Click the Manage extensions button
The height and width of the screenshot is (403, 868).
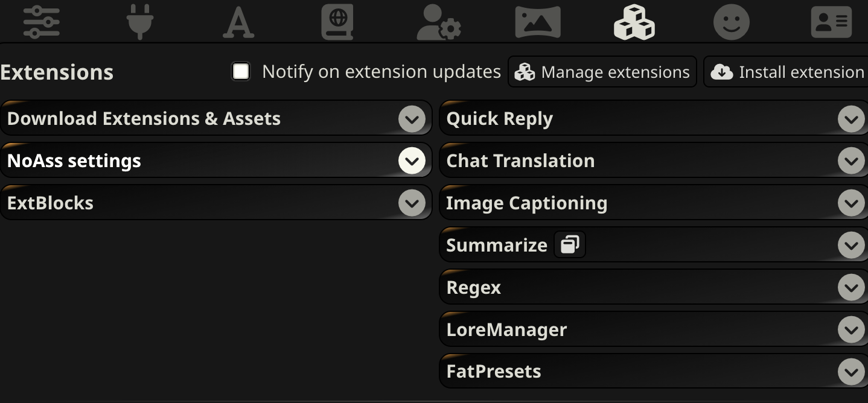pyautogui.click(x=602, y=72)
